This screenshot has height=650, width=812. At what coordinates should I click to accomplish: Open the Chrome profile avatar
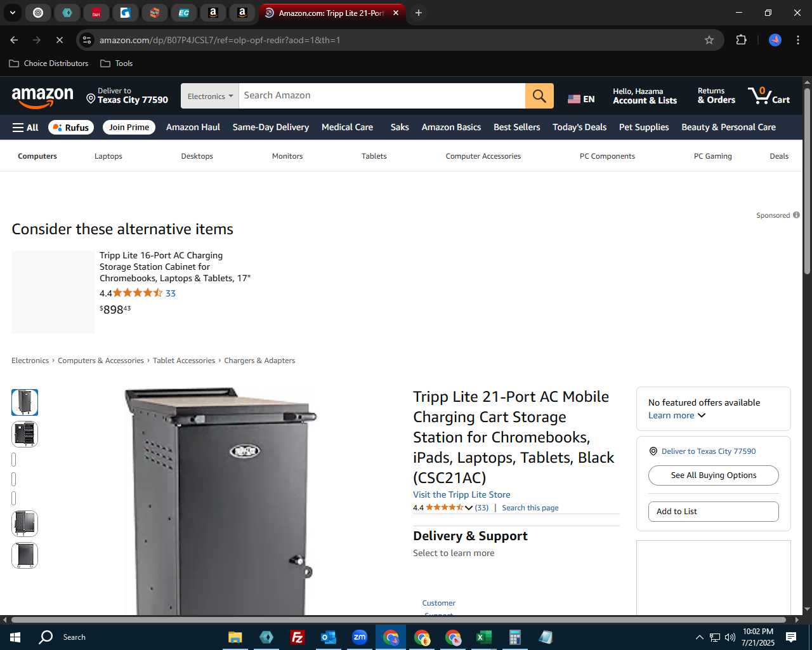click(775, 40)
